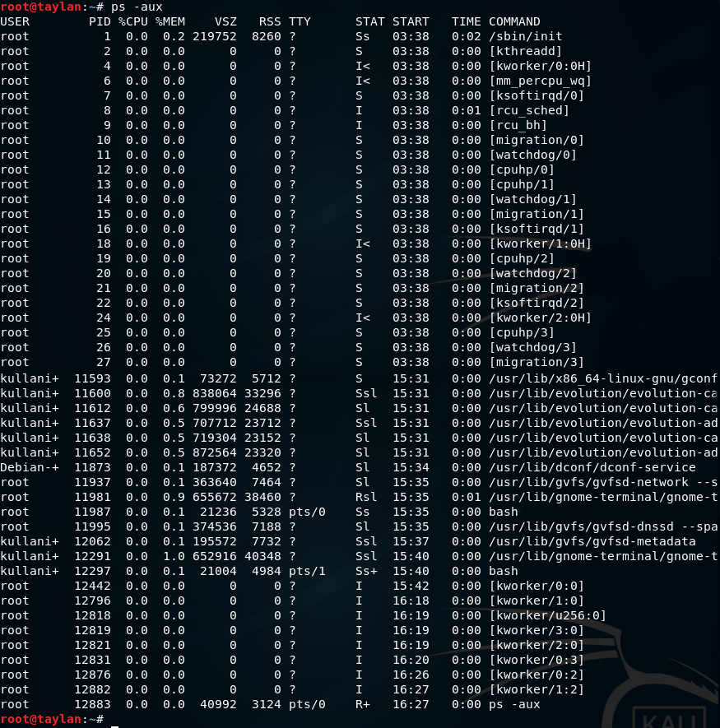
Task: Click the [rcu_bh] process name
Action: pyautogui.click(x=518, y=125)
